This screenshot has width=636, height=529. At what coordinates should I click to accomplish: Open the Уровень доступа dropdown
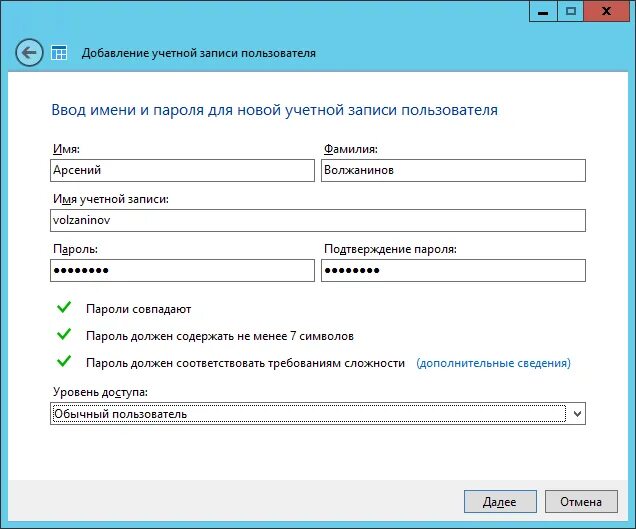(318, 413)
